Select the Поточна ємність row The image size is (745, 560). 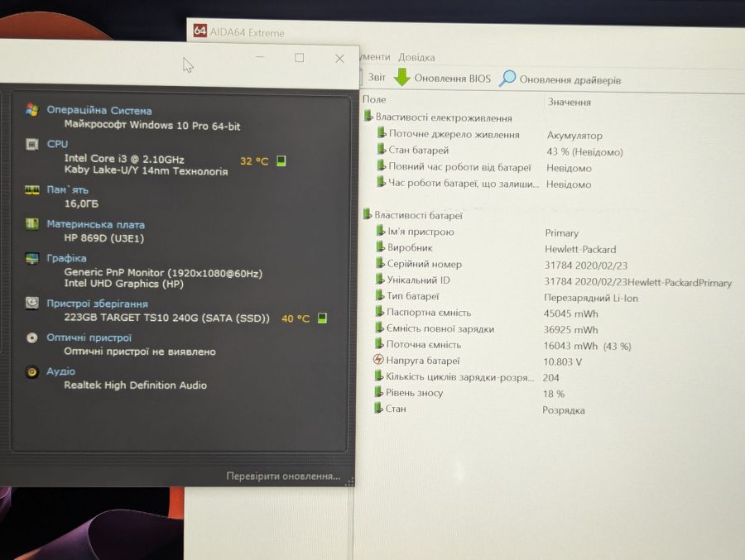(502, 345)
